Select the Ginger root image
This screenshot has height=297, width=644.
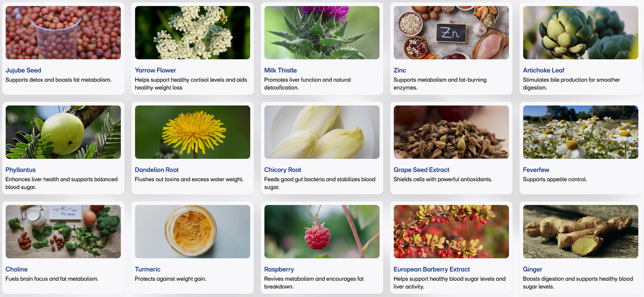(x=580, y=231)
